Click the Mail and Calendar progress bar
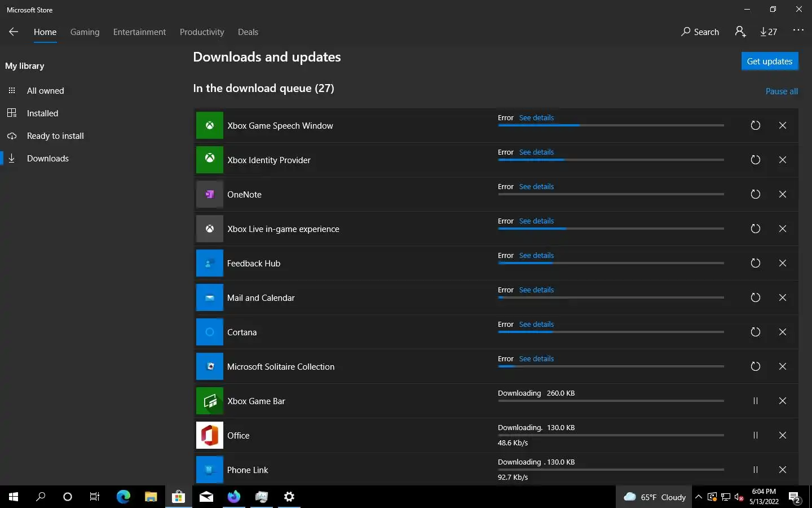This screenshot has width=812, height=508. coord(611,297)
